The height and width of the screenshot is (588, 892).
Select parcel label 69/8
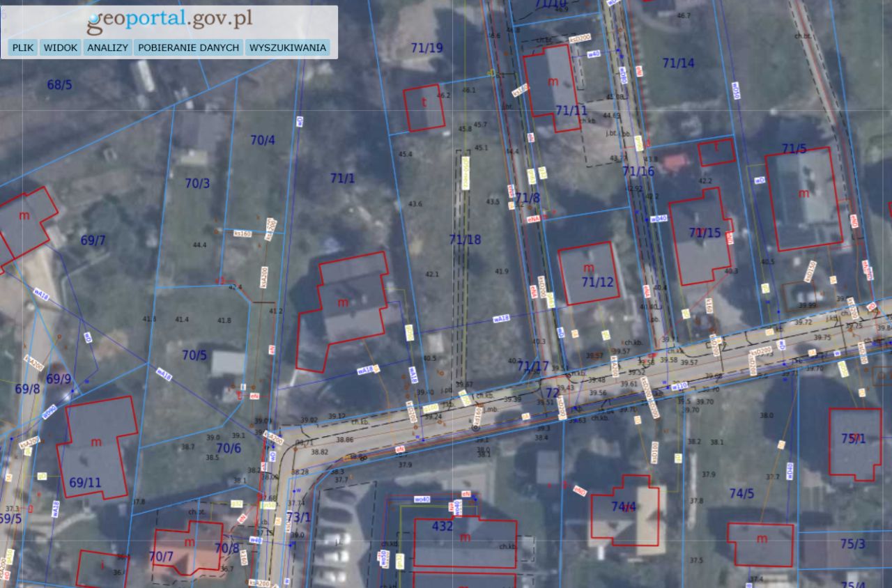coord(27,389)
